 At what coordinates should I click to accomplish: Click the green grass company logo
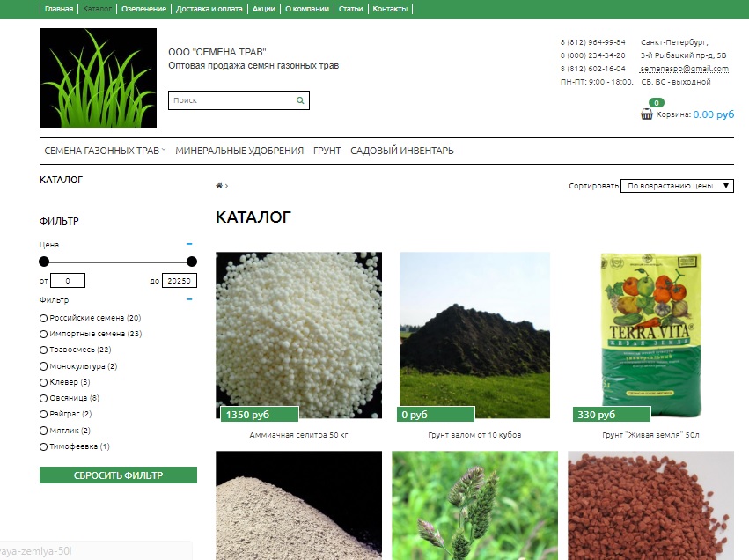click(98, 77)
